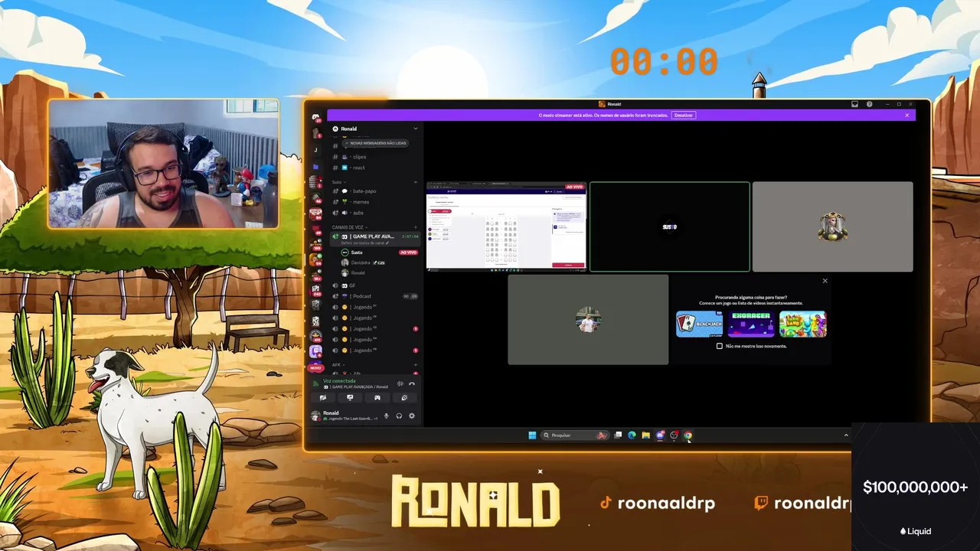Click the Desativar streamer mode button
980x551 pixels.
pyautogui.click(x=683, y=115)
